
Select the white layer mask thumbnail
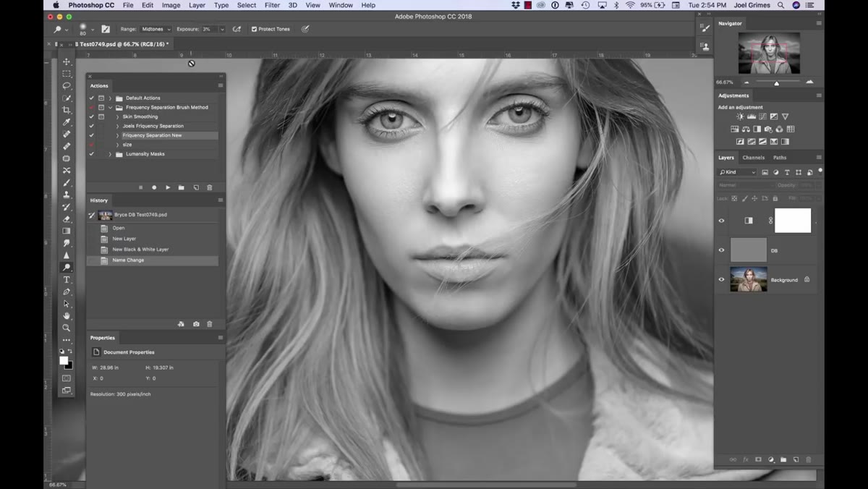pos(793,221)
